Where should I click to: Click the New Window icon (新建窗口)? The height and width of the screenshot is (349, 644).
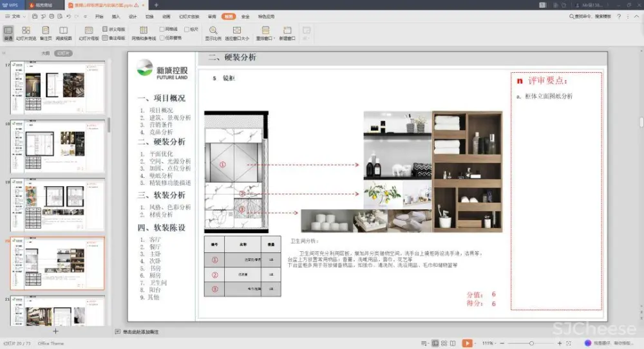click(x=287, y=33)
